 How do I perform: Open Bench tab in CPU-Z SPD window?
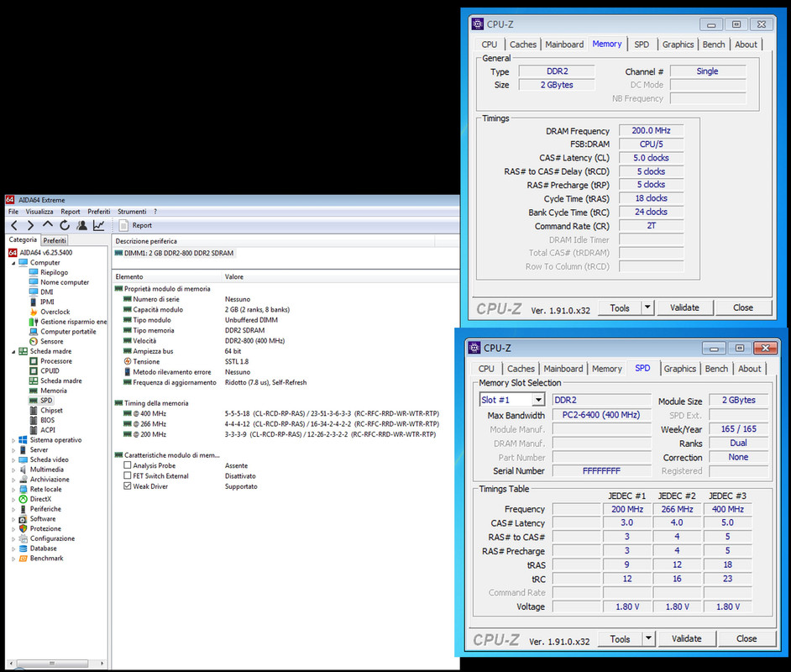[x=716, y=369]
